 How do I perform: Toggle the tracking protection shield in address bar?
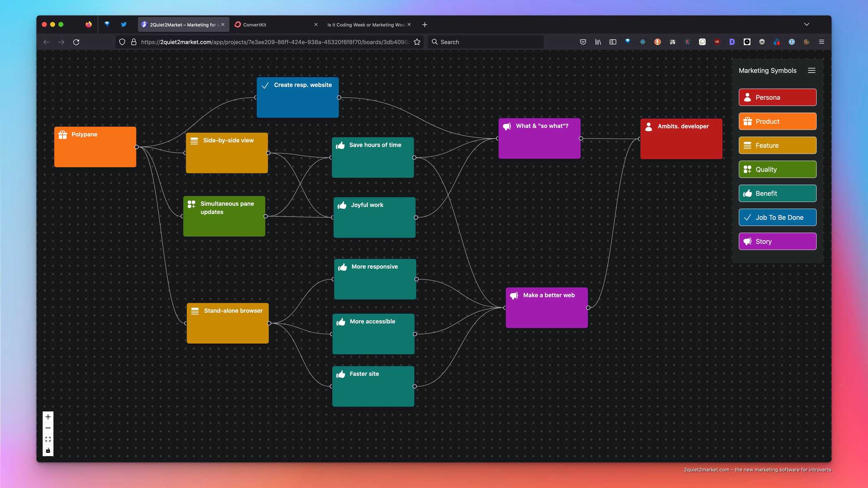(x=122, y=42)
